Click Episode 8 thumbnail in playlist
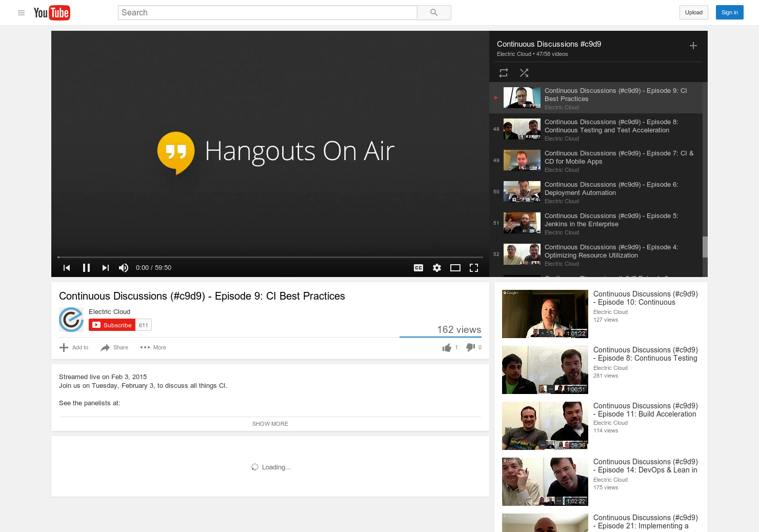The height and width of the screenshot is (532, 759). click(x=522, y=129)
